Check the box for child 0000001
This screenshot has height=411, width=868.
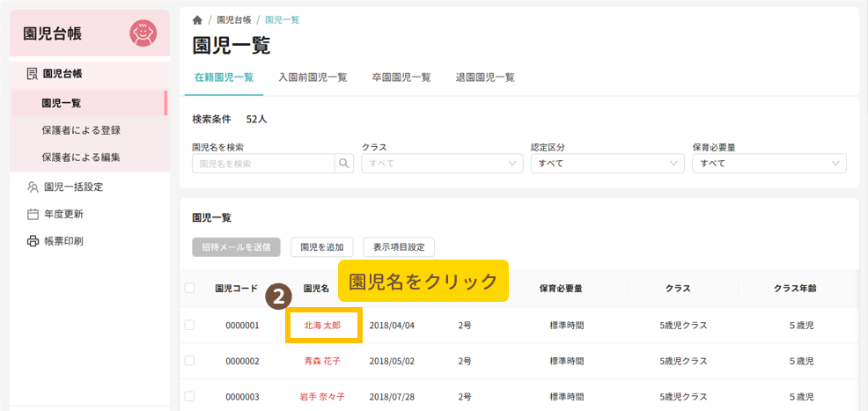[x=189, y=325]
